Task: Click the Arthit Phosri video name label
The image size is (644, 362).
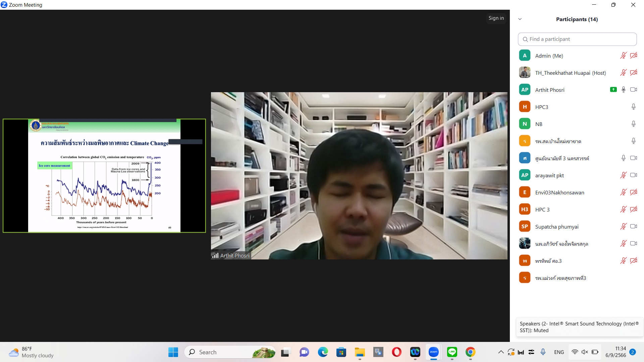Action: tap(234, 255)
